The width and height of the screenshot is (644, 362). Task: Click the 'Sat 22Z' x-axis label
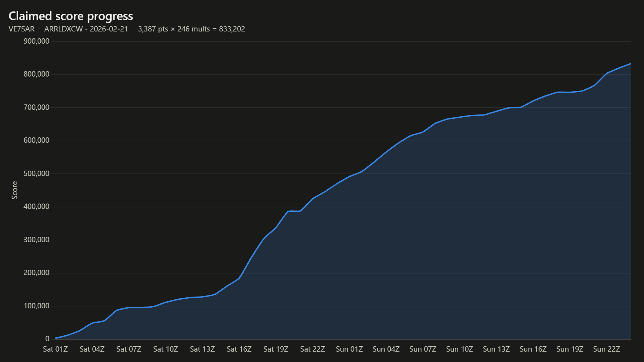coord(313,349)
